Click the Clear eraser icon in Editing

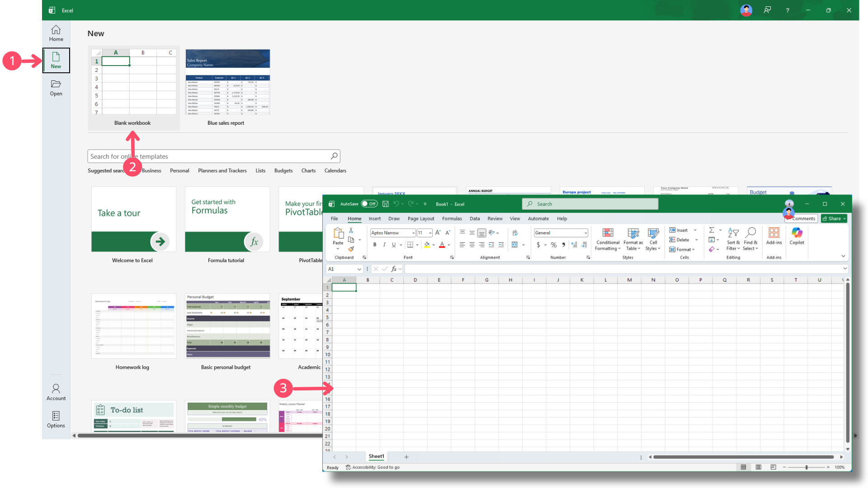click(x=712, y=249)
